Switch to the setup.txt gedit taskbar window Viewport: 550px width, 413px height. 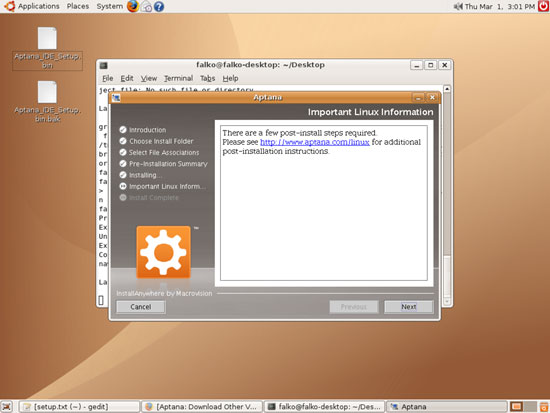79,407
